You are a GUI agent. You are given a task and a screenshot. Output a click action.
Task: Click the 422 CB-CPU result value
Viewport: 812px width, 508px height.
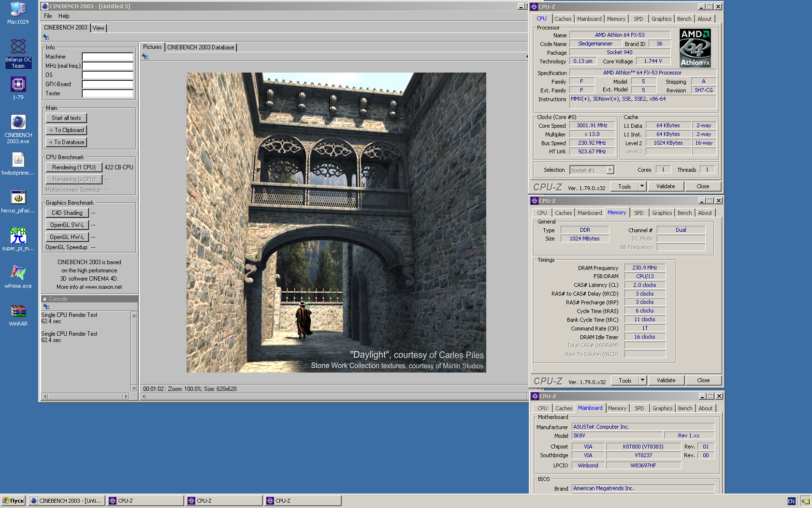pos(119,167)
